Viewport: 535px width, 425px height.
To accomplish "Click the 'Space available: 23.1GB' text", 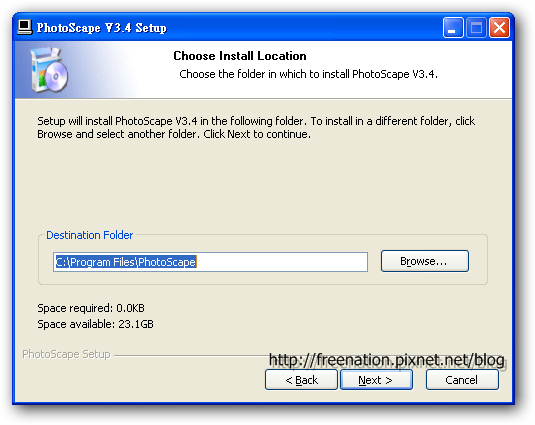I will click(95, 324).
